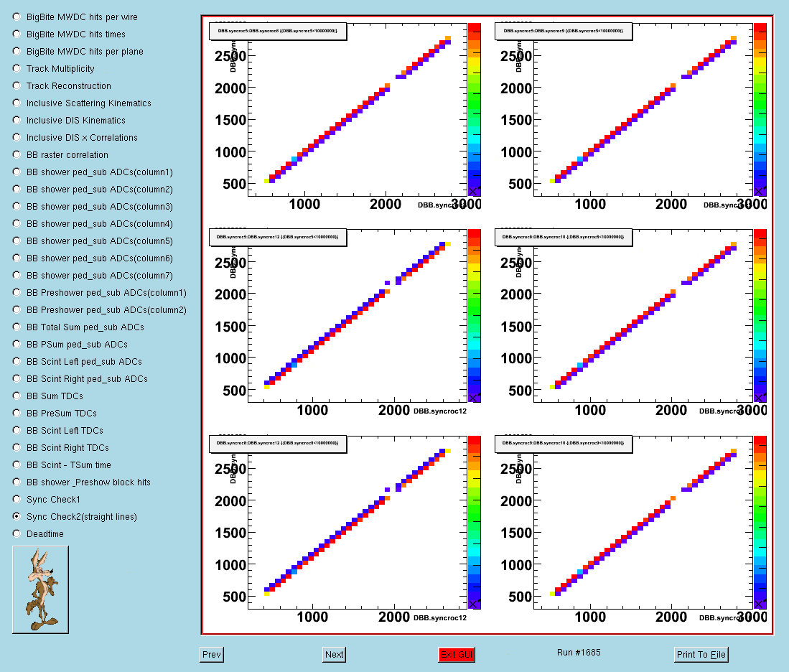Click syncroc9:syncroc10 plot title box
The width and height of the screenshot is (789, 672).
tap(564, 444)
